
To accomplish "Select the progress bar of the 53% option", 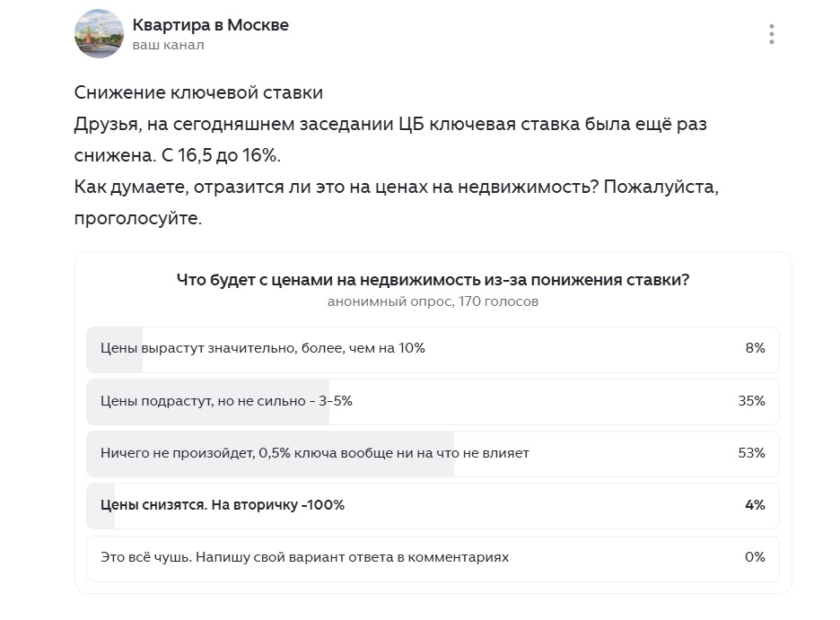I will click(x=269, y=453).
